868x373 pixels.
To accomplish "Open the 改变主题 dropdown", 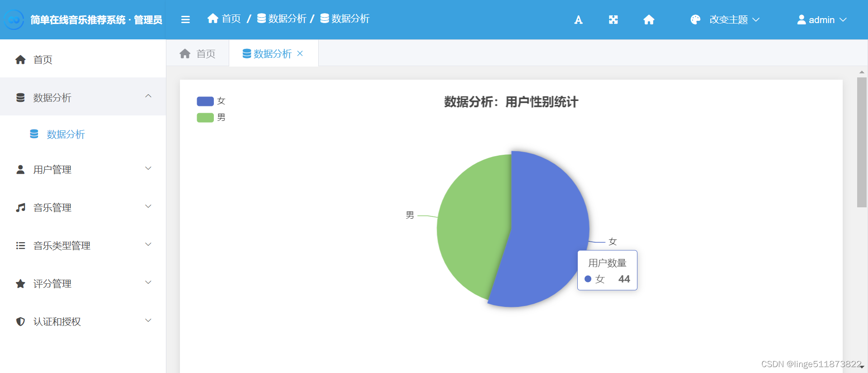I will coord(734,19).
